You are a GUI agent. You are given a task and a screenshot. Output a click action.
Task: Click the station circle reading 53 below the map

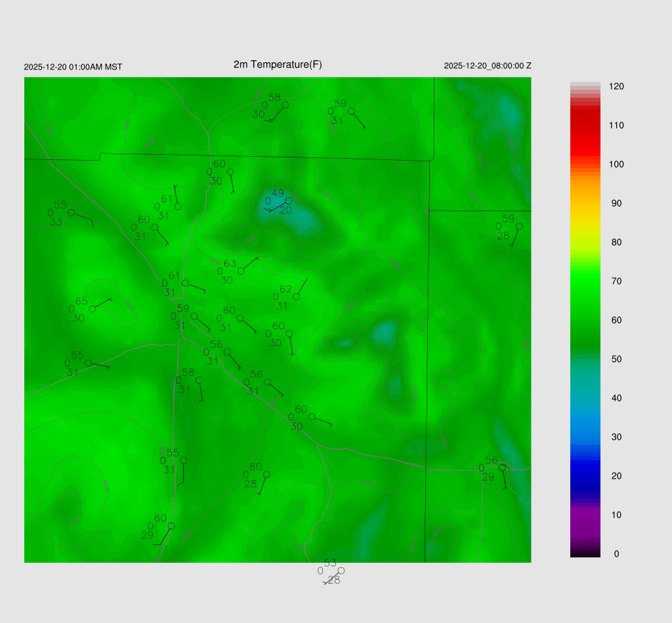[341, 571]
